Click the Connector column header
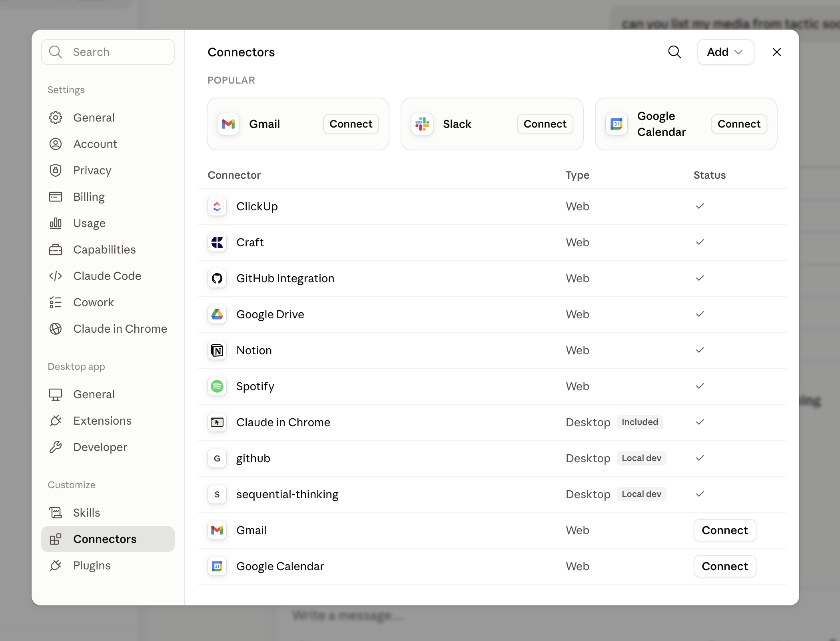The image size is (840, 641). [x=234, y=175]
